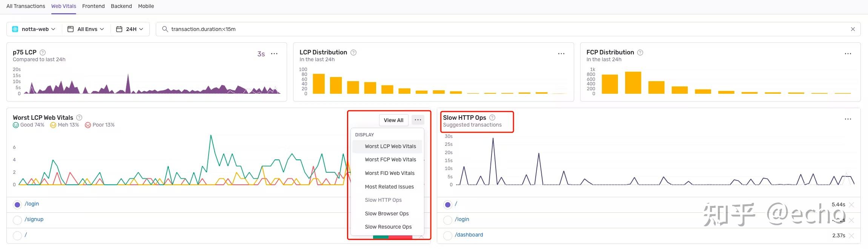Screen dimensions: 868x249
Task: Open the 24H time range dropdown
Action: pyautogui.click(x=130, y=29)
